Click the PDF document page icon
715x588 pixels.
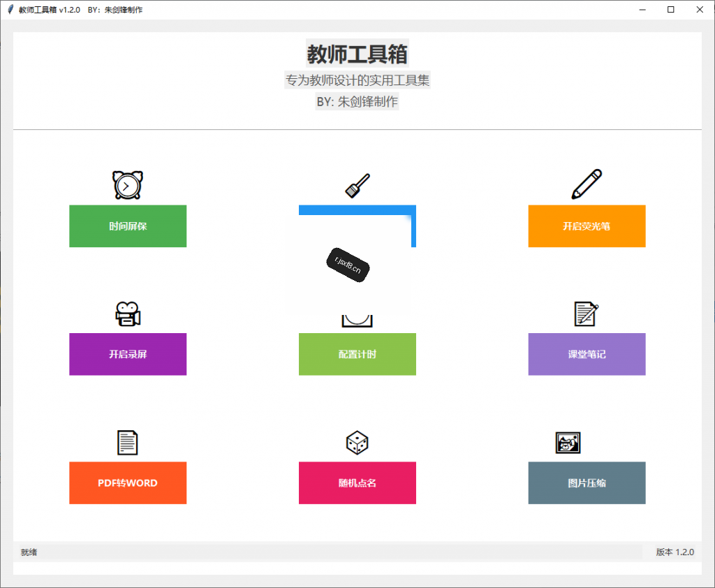point(128,443)
